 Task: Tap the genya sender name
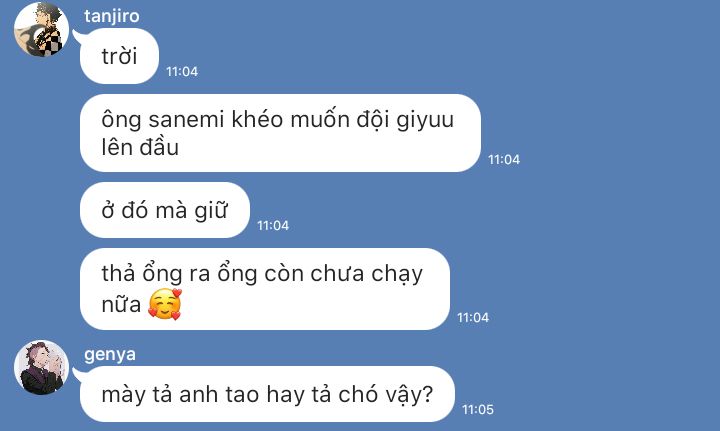pos(110,354)
